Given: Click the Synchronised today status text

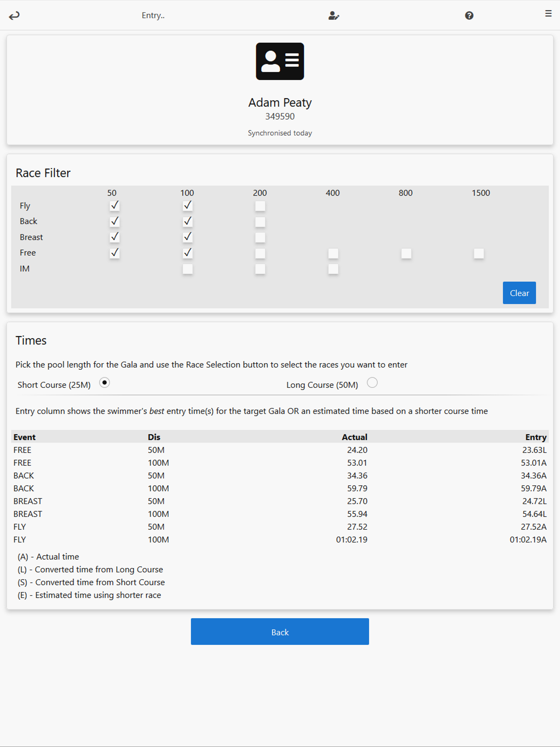Looking at the screenshot, I should coord(280,133).
